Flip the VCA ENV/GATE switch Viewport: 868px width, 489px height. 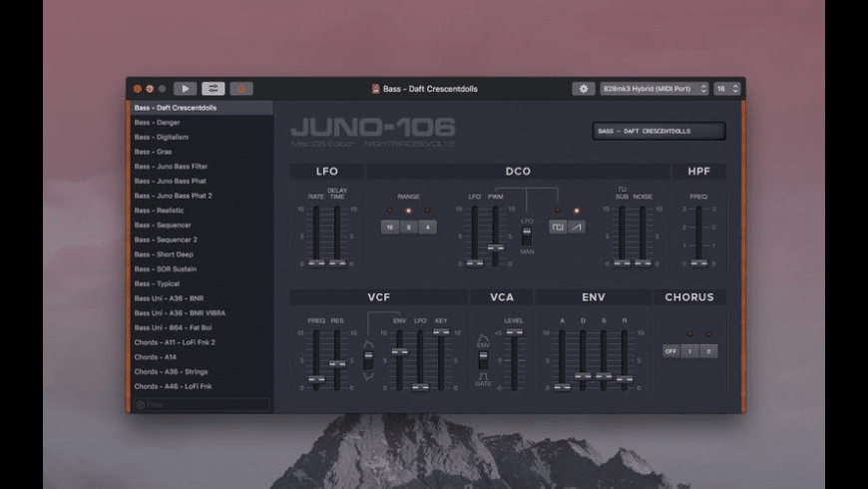pos(483,360)
